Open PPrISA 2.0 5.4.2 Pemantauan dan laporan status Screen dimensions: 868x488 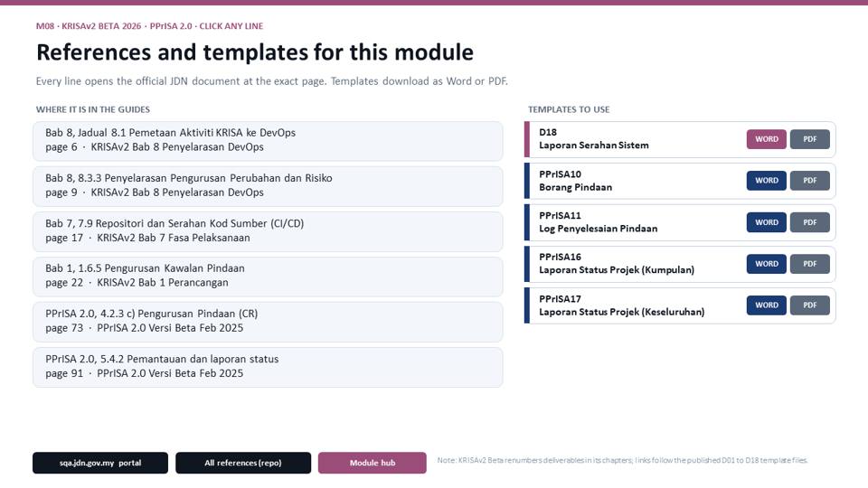tap(268, 368)
